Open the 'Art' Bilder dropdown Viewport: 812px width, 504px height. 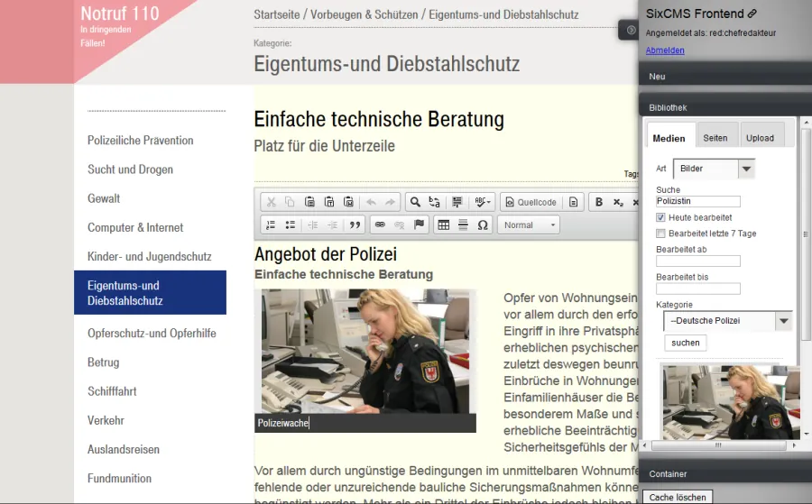745,169
